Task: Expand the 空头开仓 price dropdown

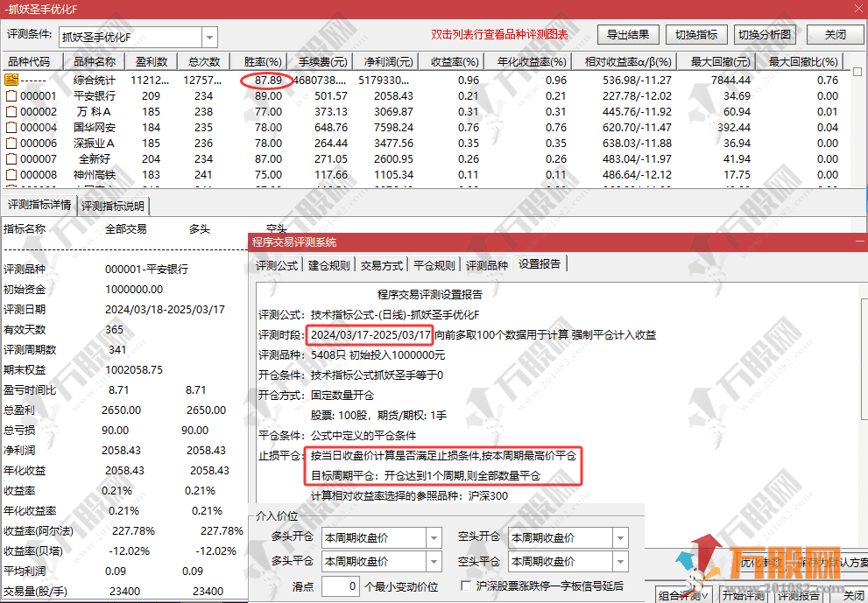Action: tap(620, 537)
